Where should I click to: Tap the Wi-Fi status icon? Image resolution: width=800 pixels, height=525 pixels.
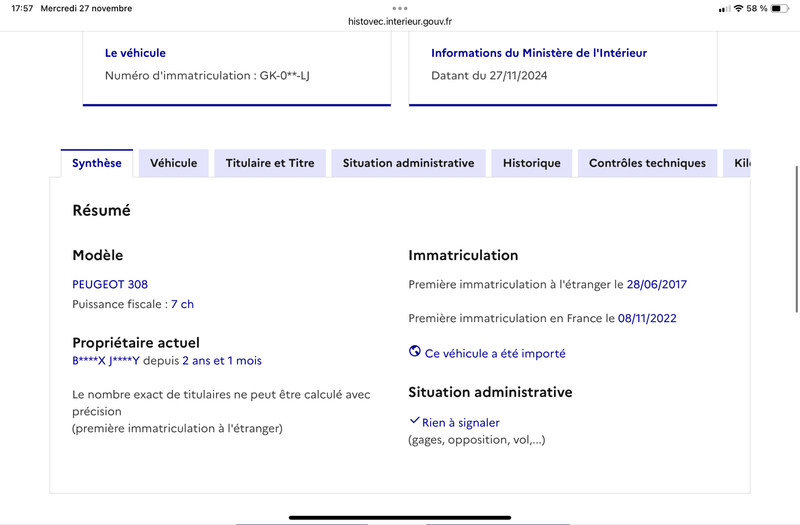click(738, 9)
